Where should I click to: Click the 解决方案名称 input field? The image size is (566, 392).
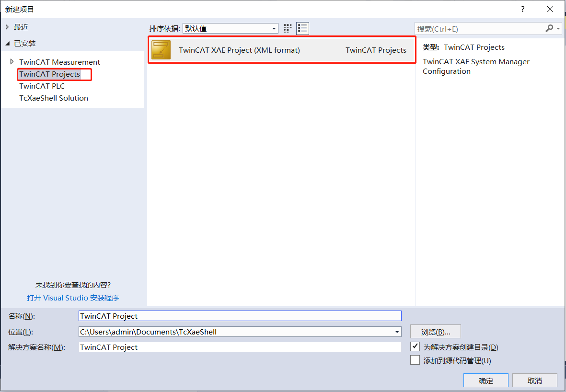pyautogui.click(x=240, y=347)
